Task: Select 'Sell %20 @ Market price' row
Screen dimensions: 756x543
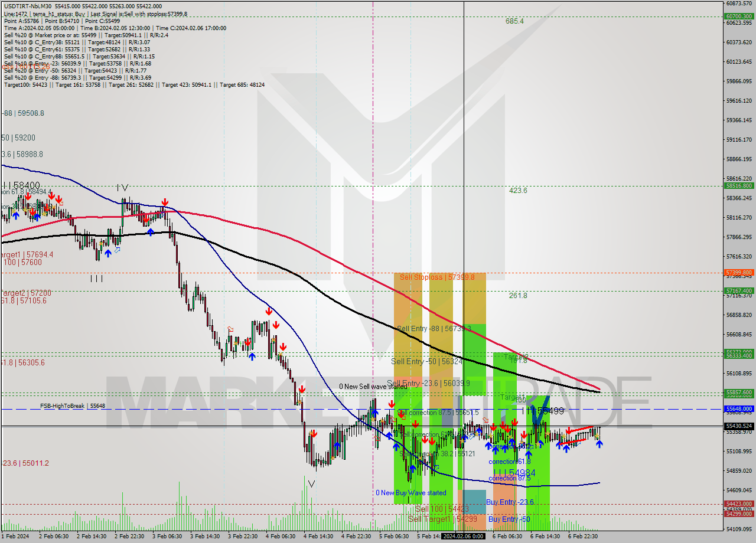Action: coord(86,35)
